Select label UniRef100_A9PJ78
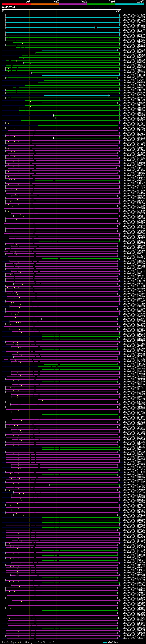Screen dimensions: 146x644 (x=134, y=633)
